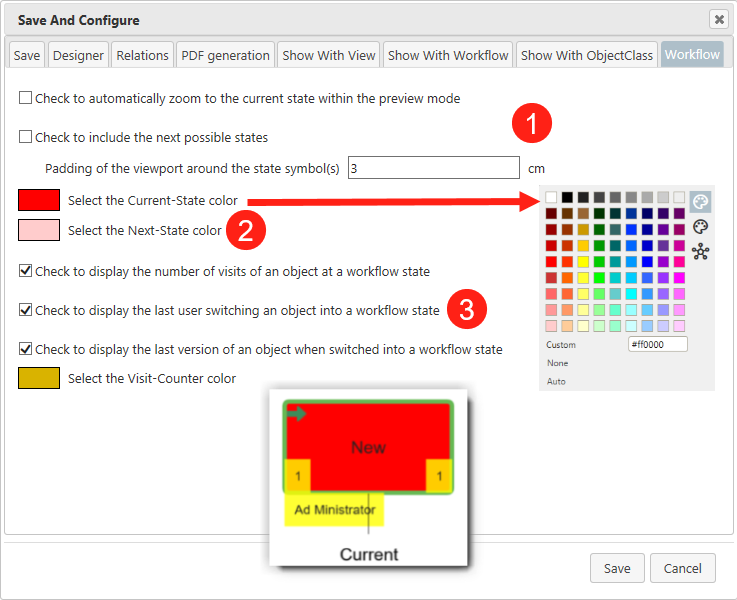Uncheck display number of visits checkbox

[x=25, y=271]
